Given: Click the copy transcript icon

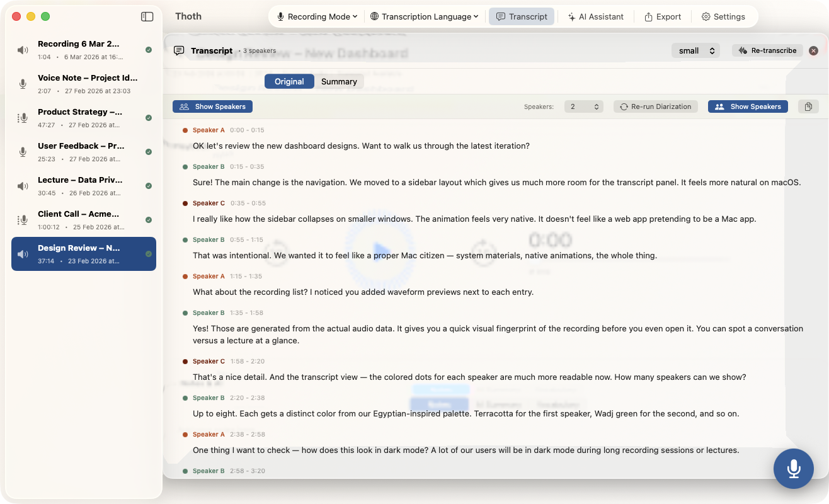Looking at the screenshot, I should [808, 106].
